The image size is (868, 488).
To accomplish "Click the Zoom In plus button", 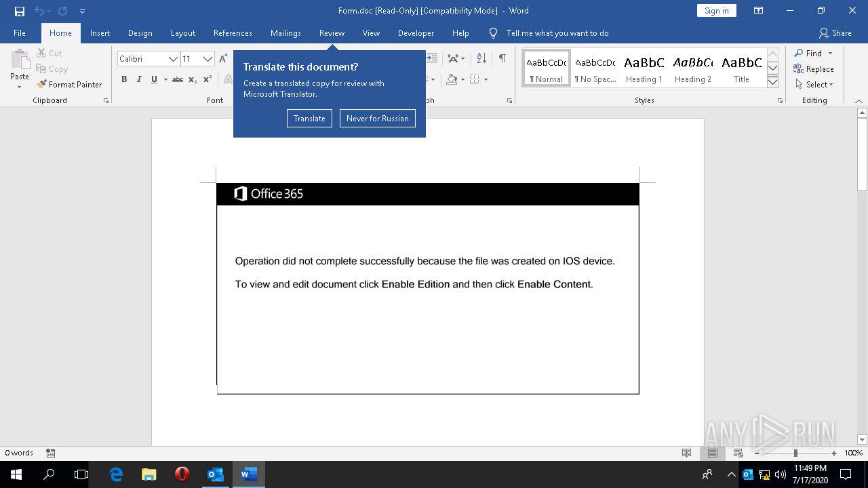I will coord(834,453).
